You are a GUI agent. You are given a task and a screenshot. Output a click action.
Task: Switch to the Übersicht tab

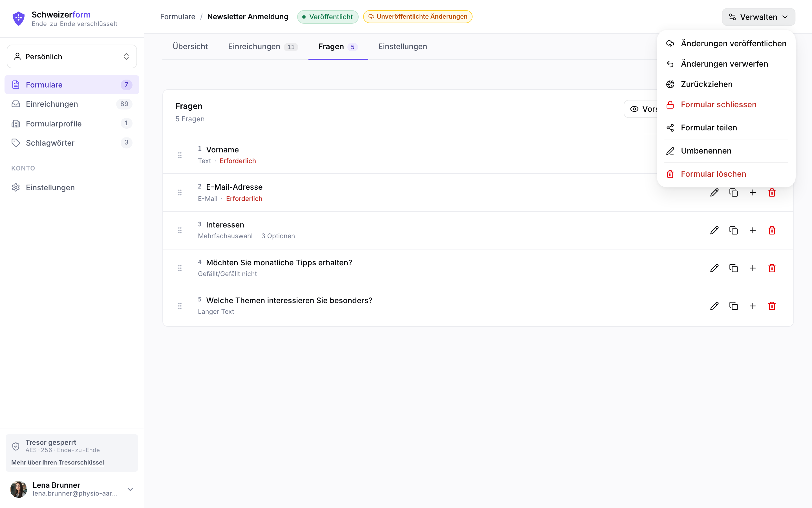[190, 46]
